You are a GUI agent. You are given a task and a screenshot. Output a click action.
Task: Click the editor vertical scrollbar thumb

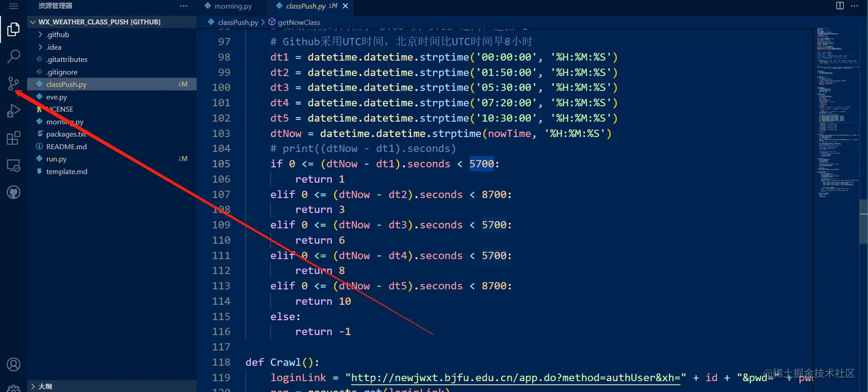click(x=863, y=222)
